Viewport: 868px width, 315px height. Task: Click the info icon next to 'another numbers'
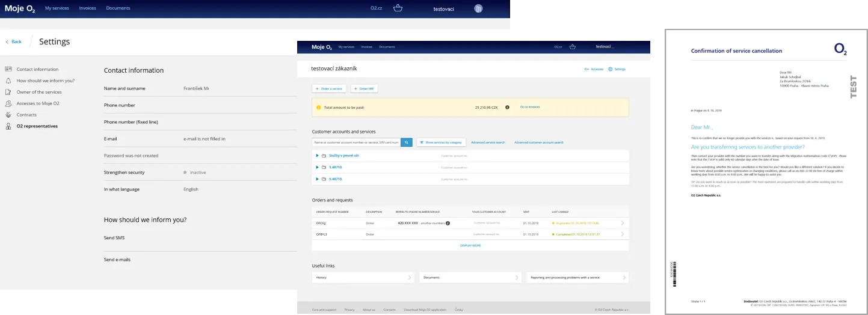click(x=448, y=223)
